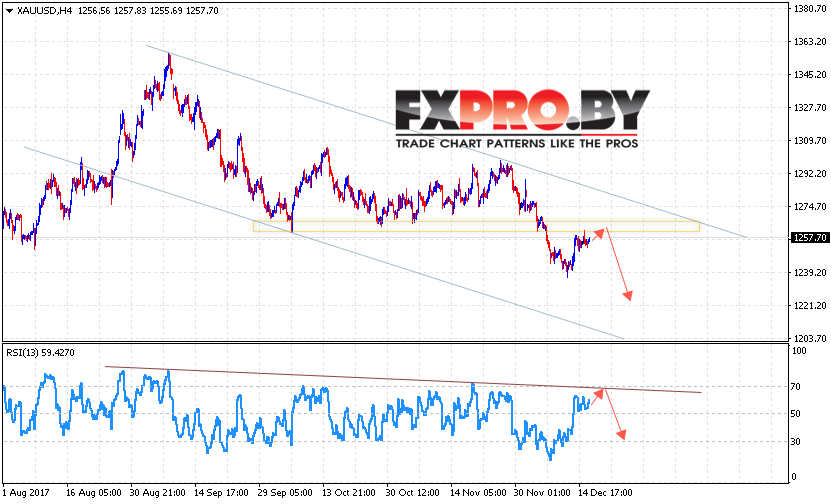The width and height of the screenshot is (831, 504).
Task: Select the brown RSI descending trendline
Action: point(403,379)
